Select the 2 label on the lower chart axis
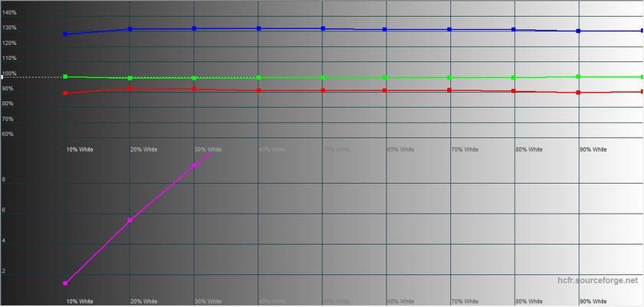 click(x=4, y=271)
